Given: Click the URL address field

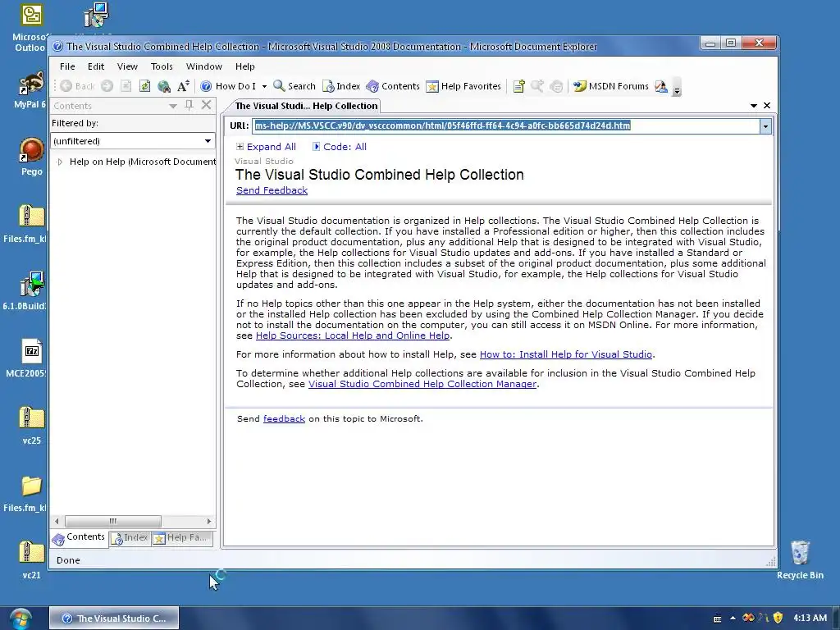Looking at the screenshot, I should tap(505, 126).
